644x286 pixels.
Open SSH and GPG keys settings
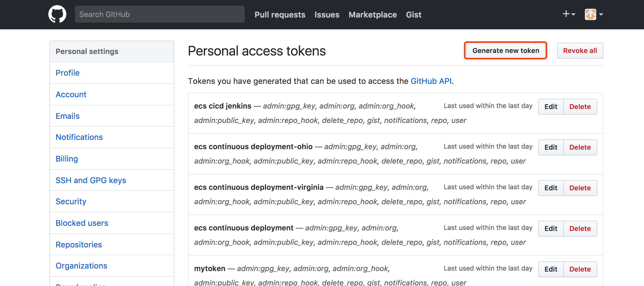pos(91,180)
